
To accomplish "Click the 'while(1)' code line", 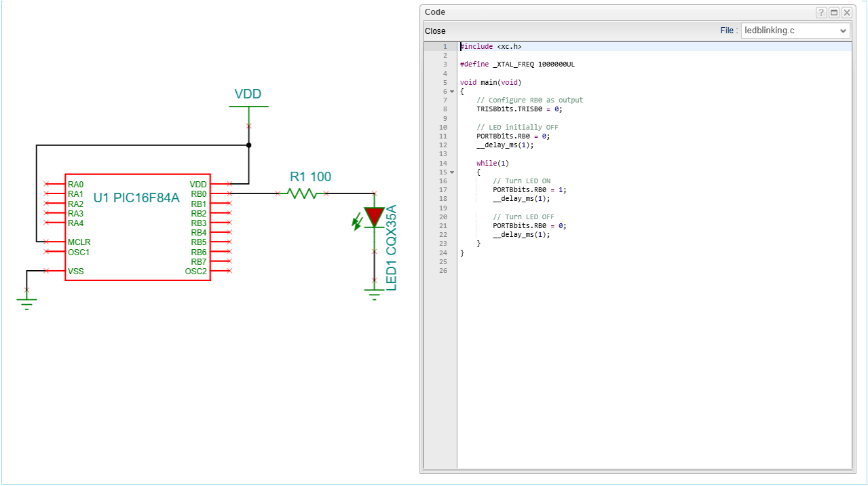I will click(x=493, y=164).
